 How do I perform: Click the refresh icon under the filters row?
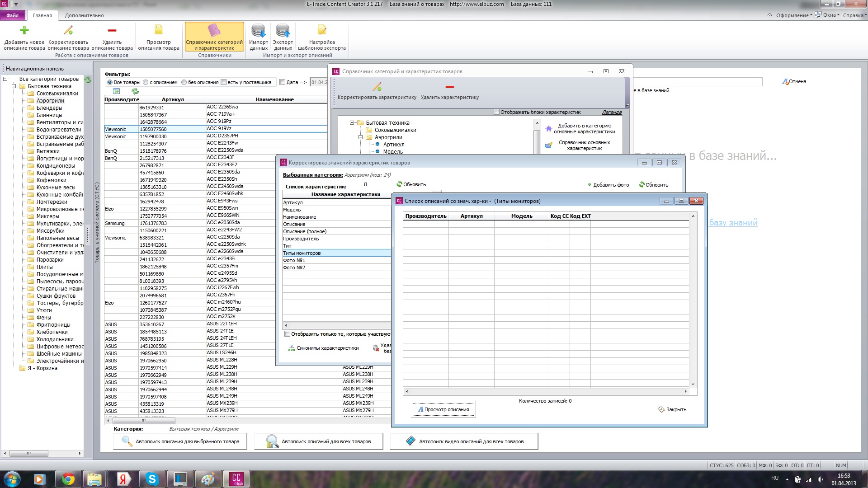click(x=135, y=91)
